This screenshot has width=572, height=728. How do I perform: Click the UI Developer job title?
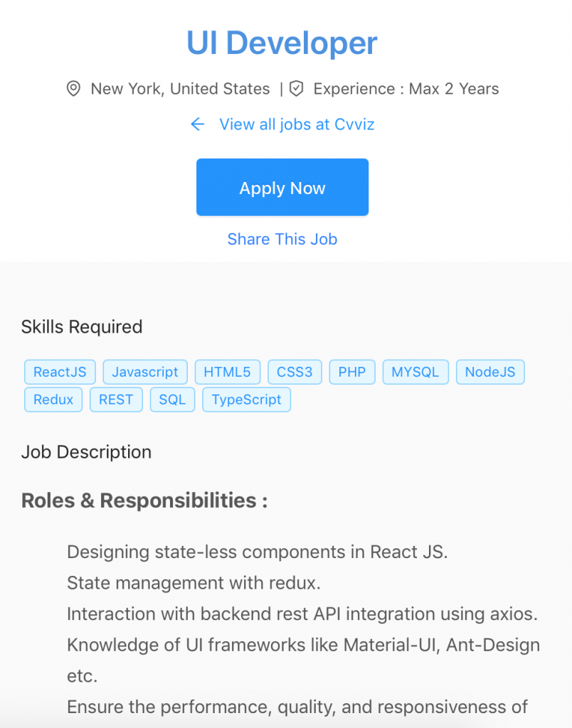point(282,43)
